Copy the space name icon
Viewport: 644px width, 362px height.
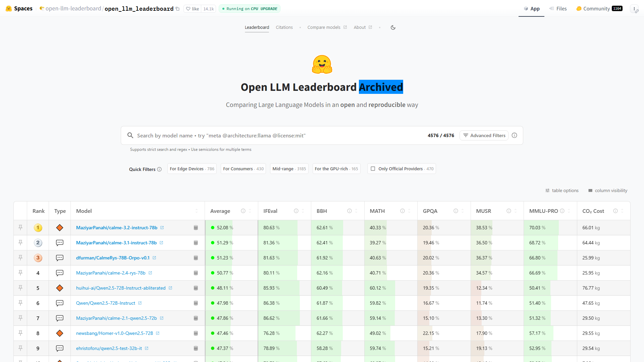tap(177, 9)
